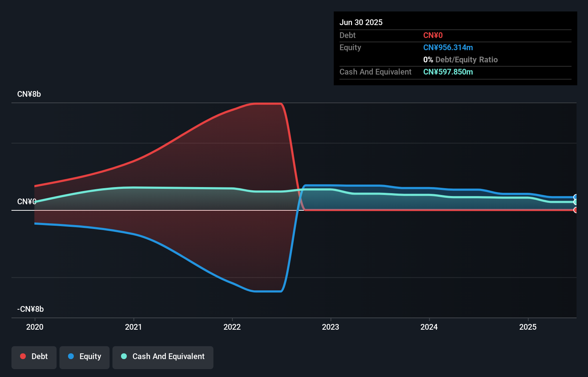Expand the Jun 30 2025 tooltip panel
Viewport: 588px width, 377px height.
(361, 22)
